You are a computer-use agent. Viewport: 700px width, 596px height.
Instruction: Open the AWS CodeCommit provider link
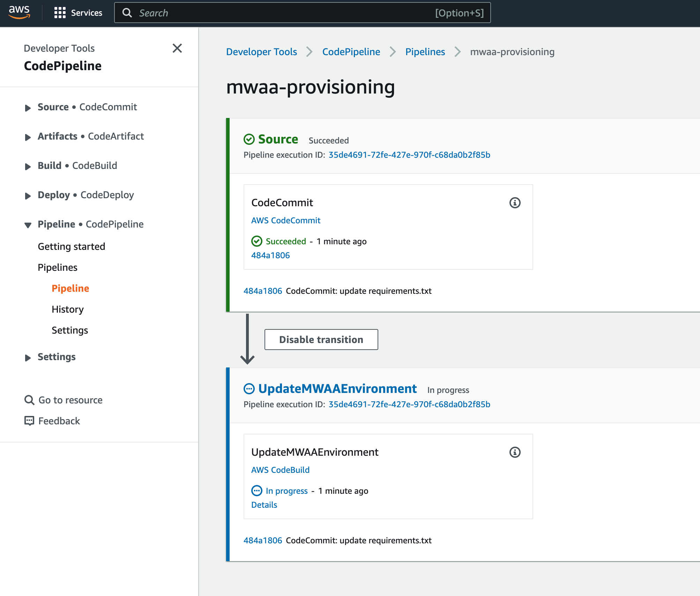point(286,220)
